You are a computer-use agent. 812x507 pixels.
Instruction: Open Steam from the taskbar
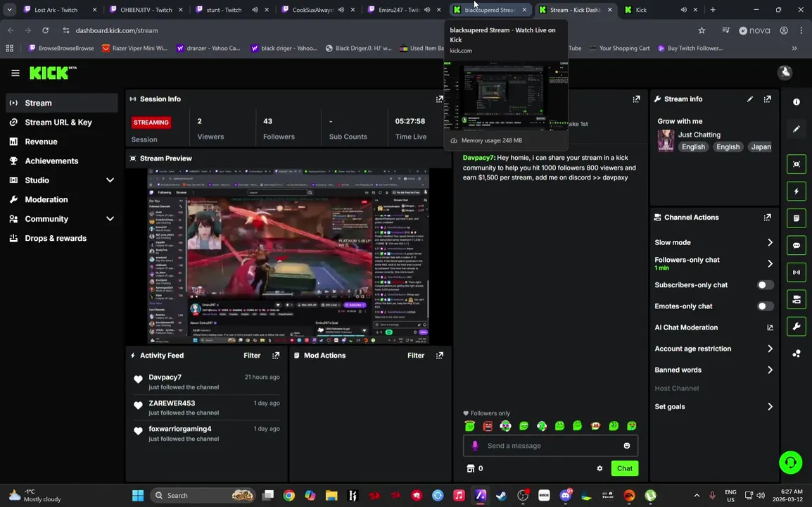point(501,496)
